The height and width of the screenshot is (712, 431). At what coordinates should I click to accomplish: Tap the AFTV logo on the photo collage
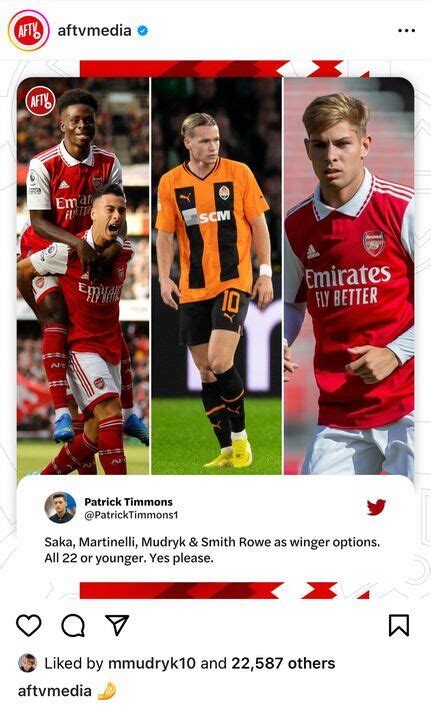[x=40, y=100]
